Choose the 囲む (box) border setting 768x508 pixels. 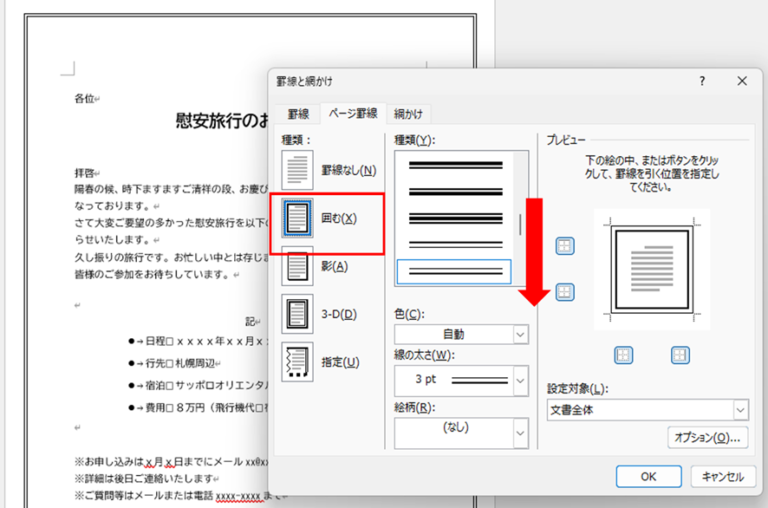pos(299,218)
